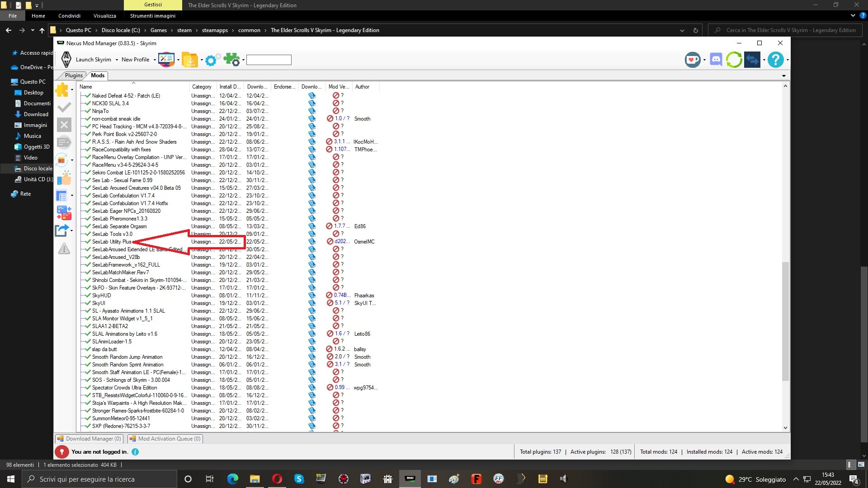Screen dimensions: 868x488
Task: Click the export mod list sidebar icon
Action: [x=62, y=230]
